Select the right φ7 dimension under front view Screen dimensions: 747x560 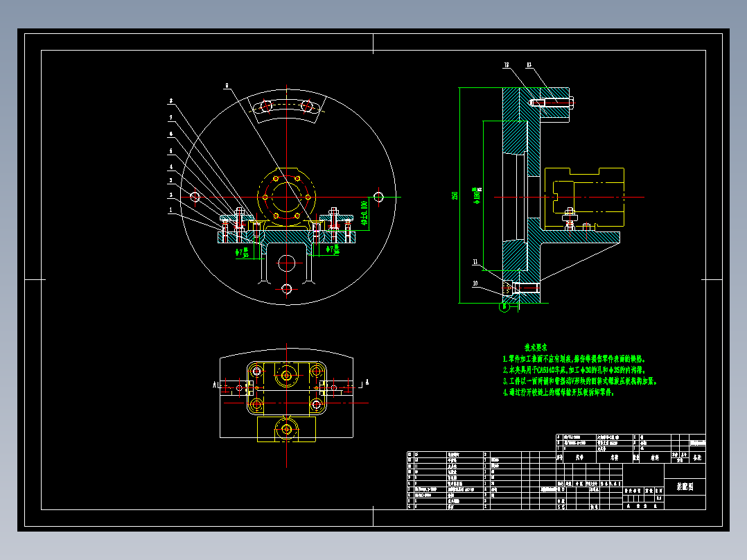[x=333, y=250]
